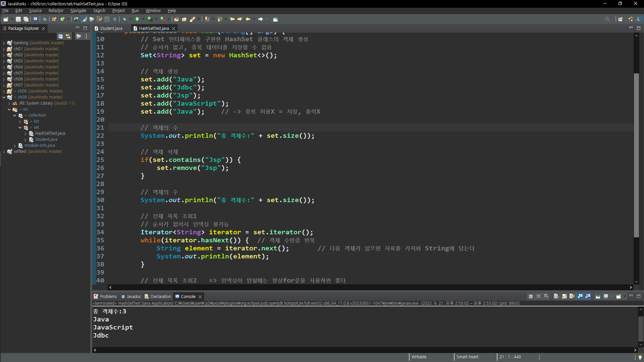Screen dimensions: 644x362
Task: Toggle Word Wrap in the console toolbar
Action: 572,296
